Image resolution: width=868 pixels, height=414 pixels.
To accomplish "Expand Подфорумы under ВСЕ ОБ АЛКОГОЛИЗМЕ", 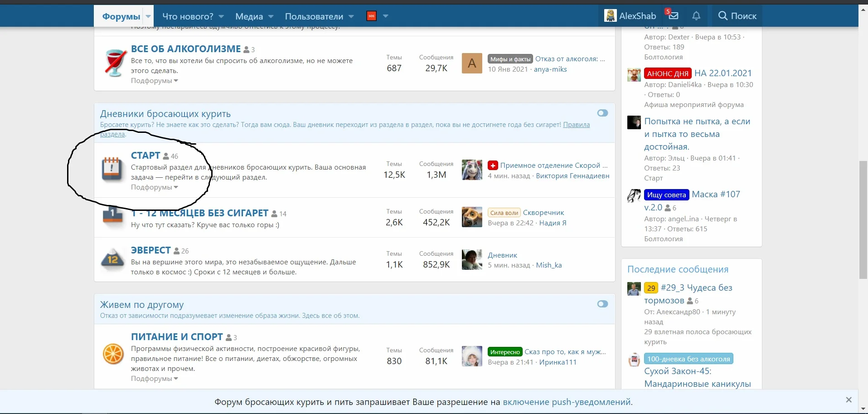I will point(154,81).
